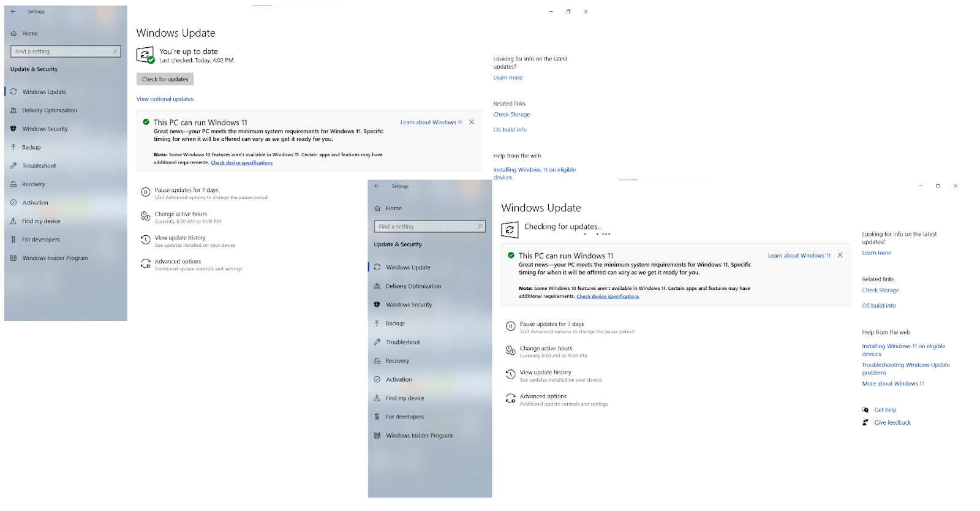
Task: Dismiss Windows 11 banner in lower-right window
Action: [x=840, y=255]
